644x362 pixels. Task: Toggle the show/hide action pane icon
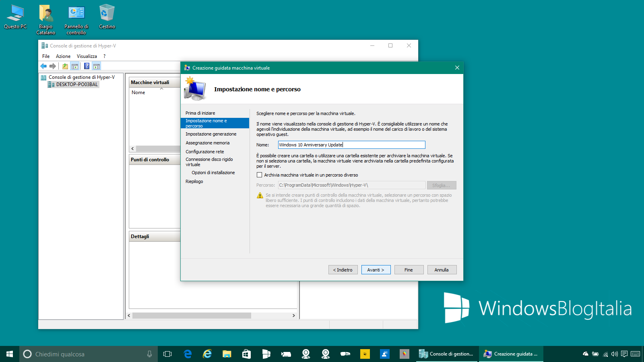pos(96,66)
